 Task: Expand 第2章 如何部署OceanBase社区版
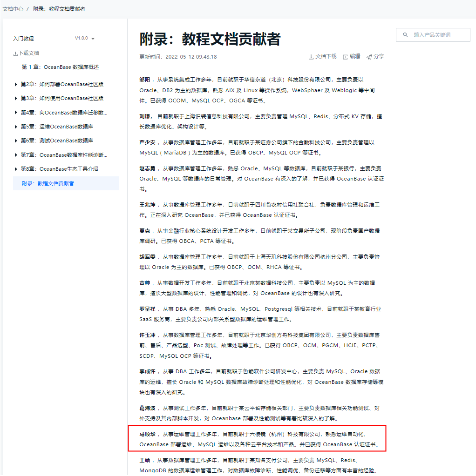click(x=16, y=84)
